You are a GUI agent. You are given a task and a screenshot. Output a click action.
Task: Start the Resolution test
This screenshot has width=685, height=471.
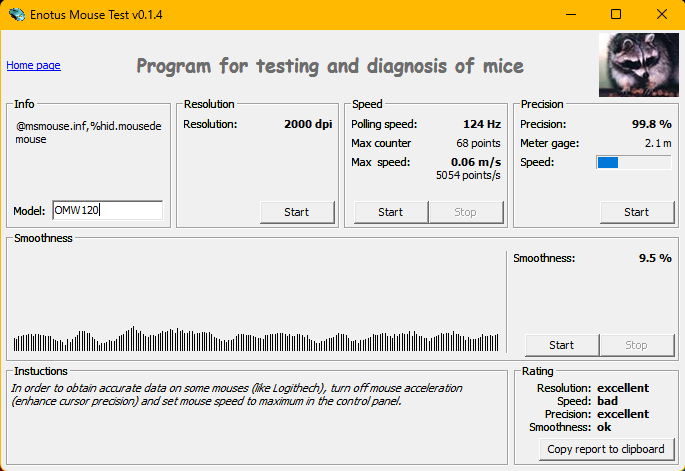(297, 212)
